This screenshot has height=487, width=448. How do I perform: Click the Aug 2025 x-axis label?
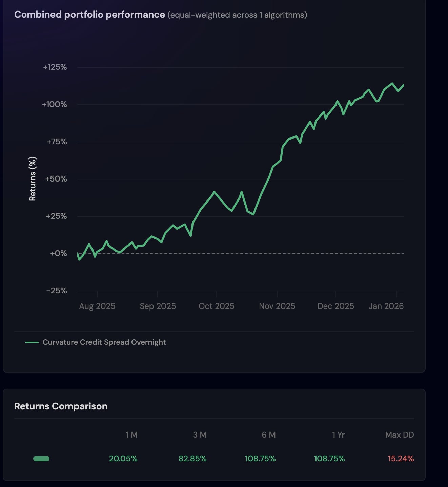(97, 306)
